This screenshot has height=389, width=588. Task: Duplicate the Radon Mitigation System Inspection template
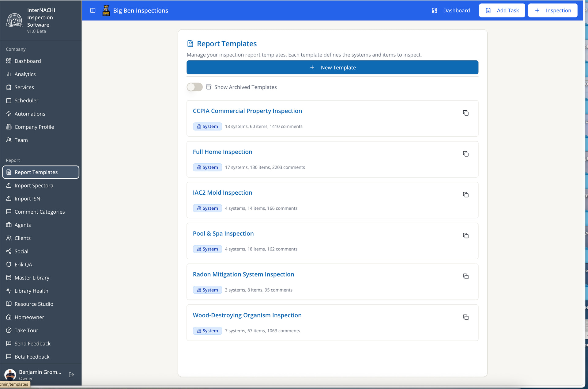click(x=466, y=276)
